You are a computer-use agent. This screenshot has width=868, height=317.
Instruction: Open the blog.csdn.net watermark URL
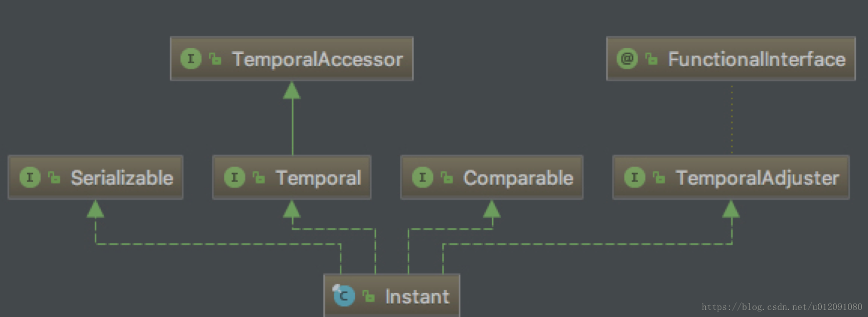(782, 307)
